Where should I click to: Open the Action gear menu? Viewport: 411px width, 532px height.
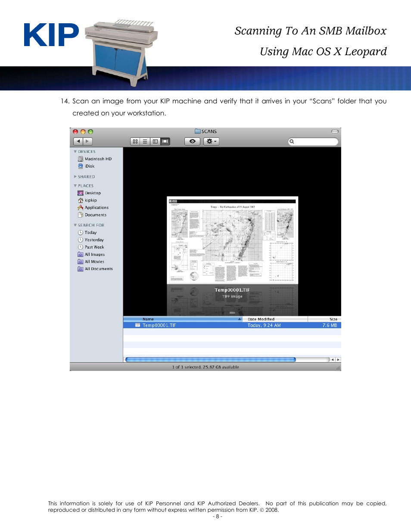click(x=211, y=141)
